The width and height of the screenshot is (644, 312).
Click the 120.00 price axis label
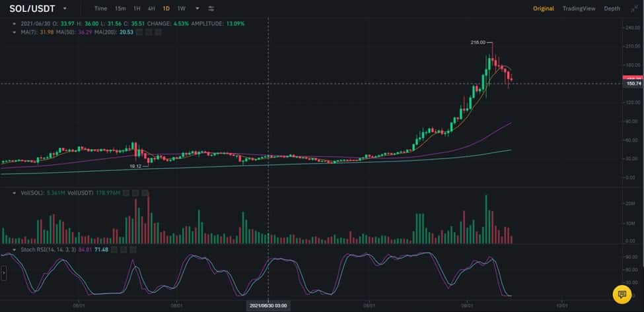(633, 102)
